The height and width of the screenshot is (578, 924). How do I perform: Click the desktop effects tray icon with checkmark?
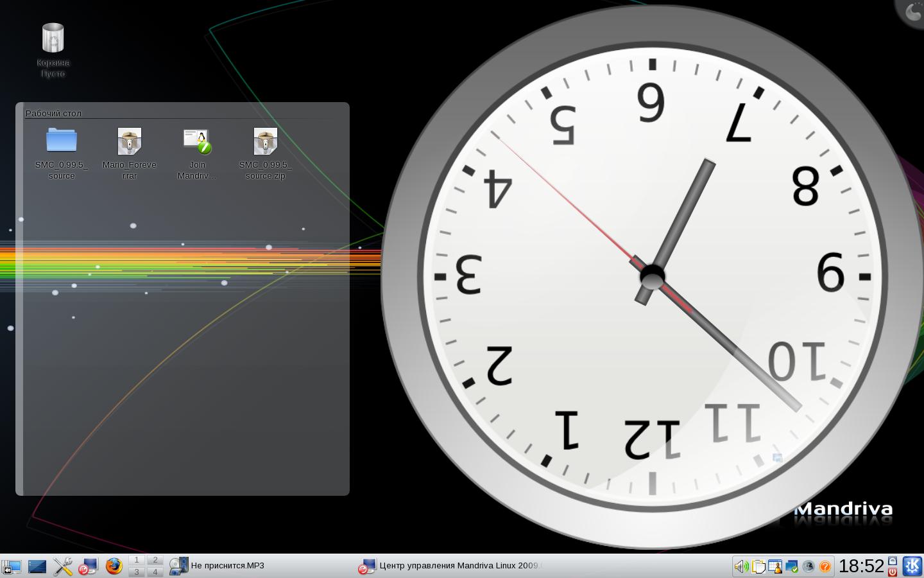792,566
